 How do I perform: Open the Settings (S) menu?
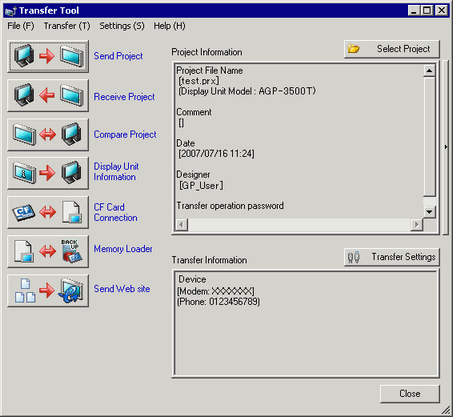tap(122, 26)
